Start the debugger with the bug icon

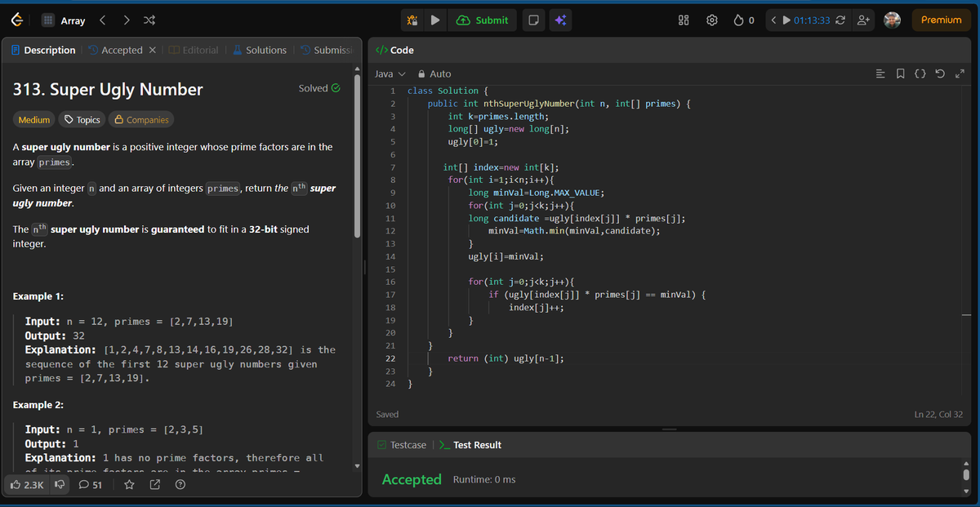point(412,20)
